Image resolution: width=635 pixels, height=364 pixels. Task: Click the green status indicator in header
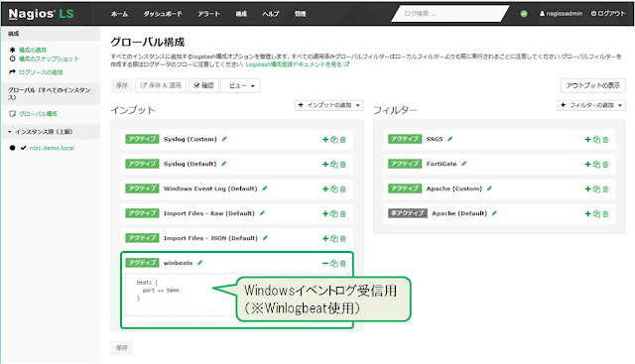[x=524, y=14]
